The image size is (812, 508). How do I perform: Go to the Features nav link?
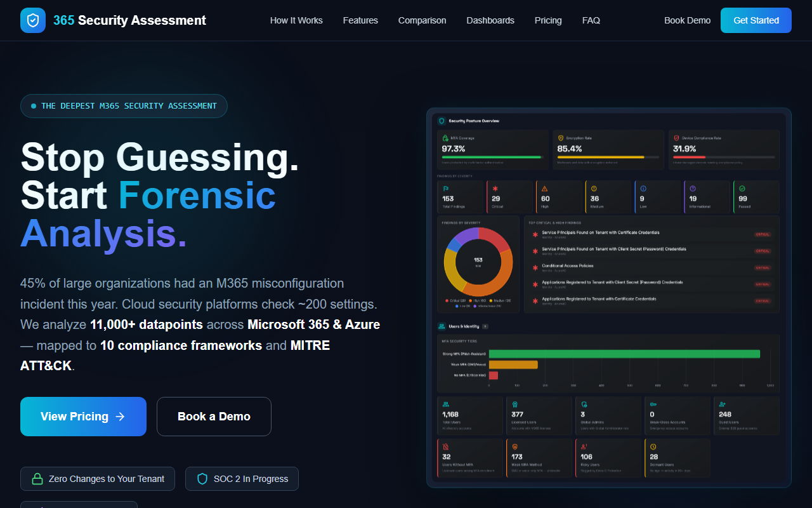tap(360, 20)
